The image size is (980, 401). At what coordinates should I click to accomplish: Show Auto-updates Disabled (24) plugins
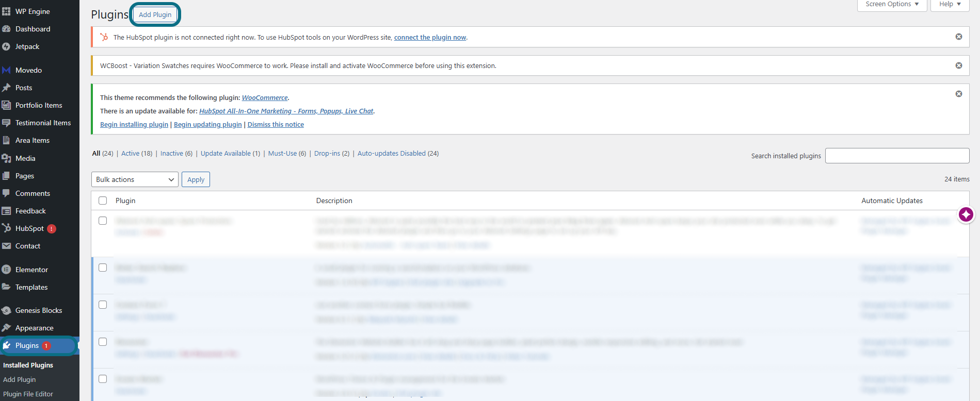[x=398, y=153]
